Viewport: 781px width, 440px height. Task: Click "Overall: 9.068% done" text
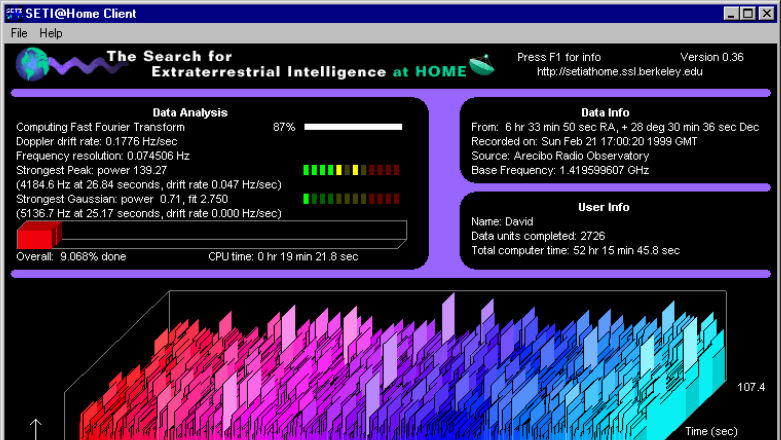(71, 257)
